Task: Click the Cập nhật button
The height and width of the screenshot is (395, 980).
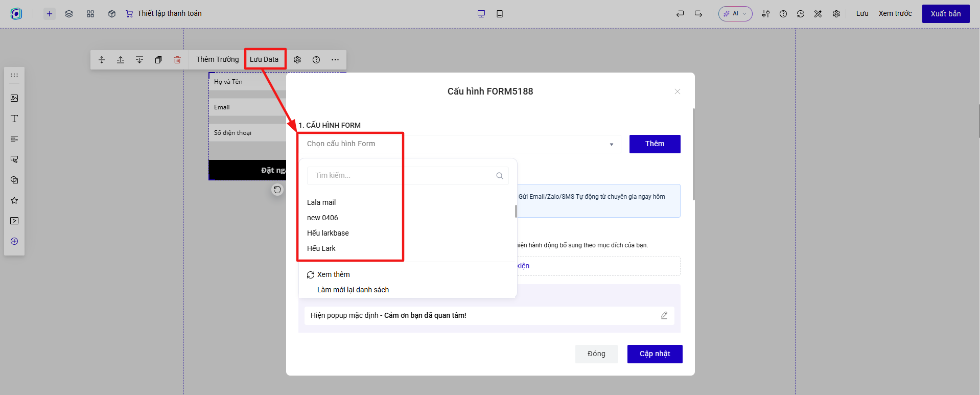Action: pos(655,354)
